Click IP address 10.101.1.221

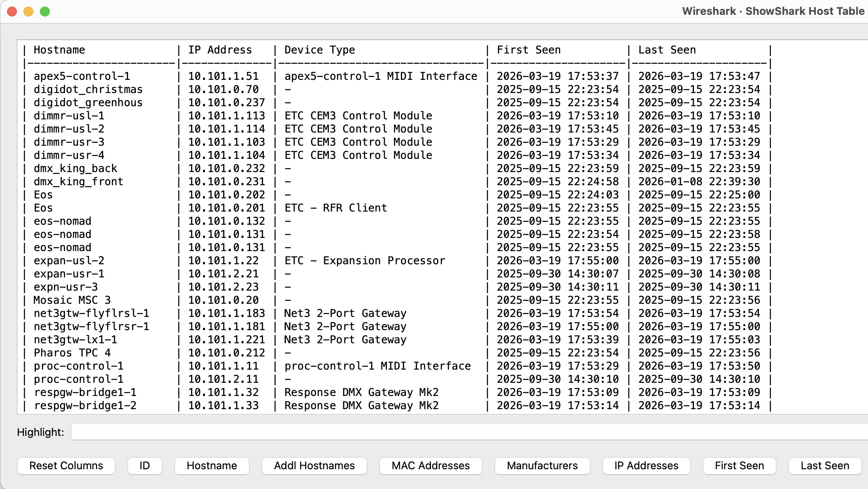(x=227, y=340)
